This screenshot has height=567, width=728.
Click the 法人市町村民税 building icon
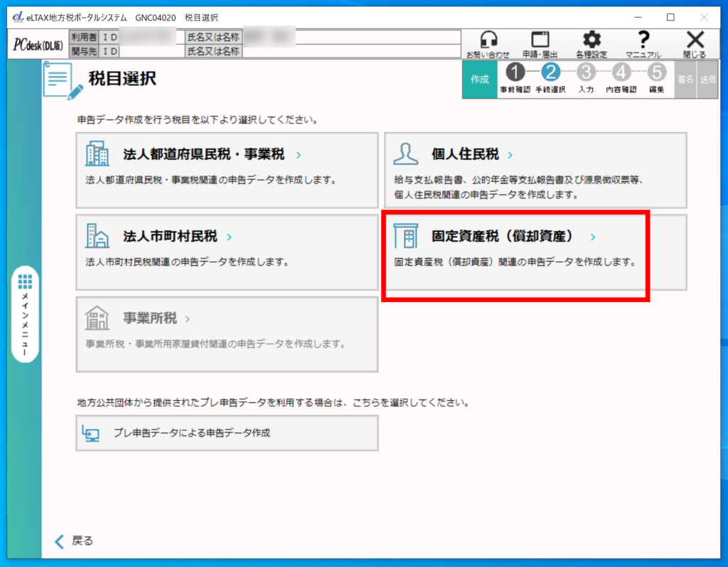[x=97, y=236]
